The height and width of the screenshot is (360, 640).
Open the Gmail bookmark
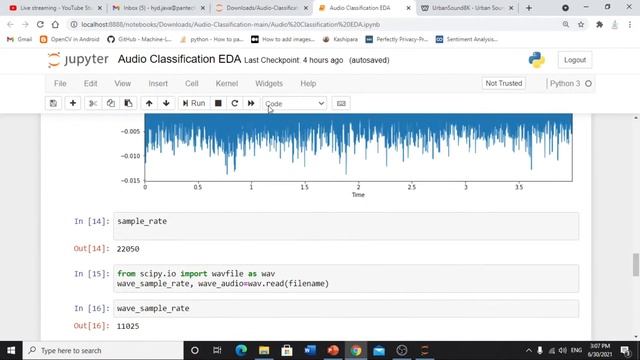(19, 39)
